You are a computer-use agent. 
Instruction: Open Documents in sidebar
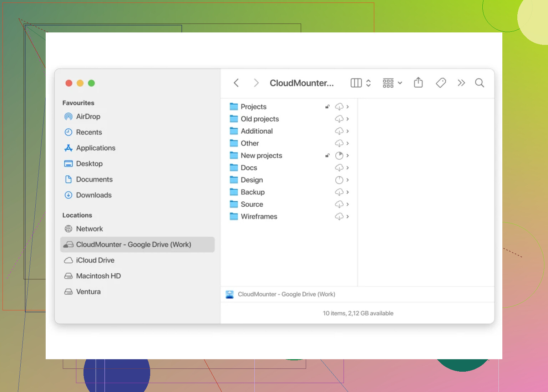(137, 179)
